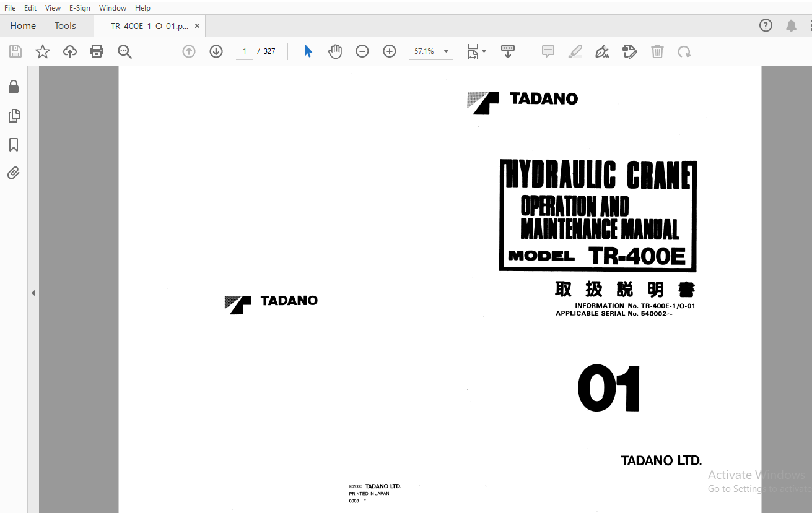Click 'MAINTENANCE MANUAL' heading text
The image size is (812, 513).
[600, 229]
